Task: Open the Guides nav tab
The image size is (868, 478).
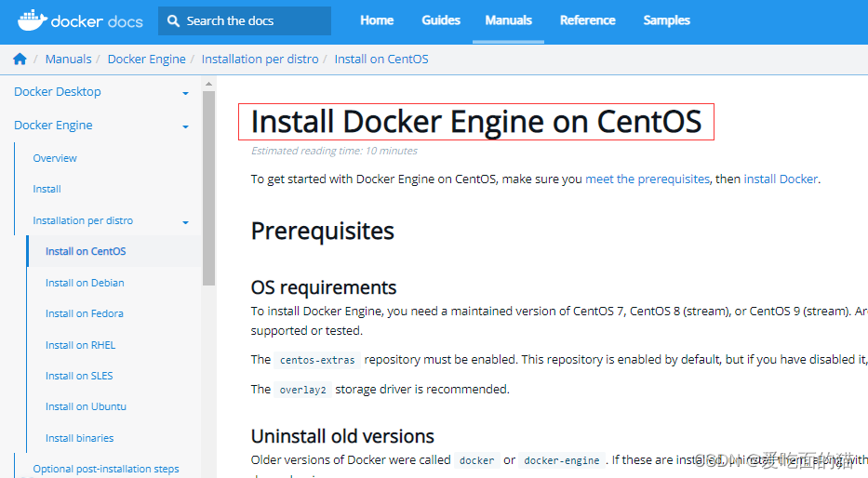Action: click(x=441, y=20)
